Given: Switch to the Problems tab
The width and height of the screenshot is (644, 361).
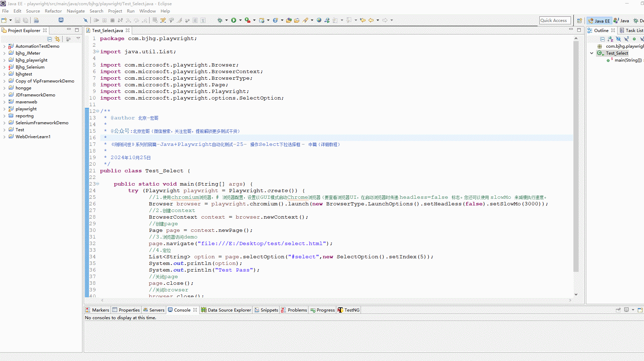Looking at the screenshot, I should [x=294, y=310].
